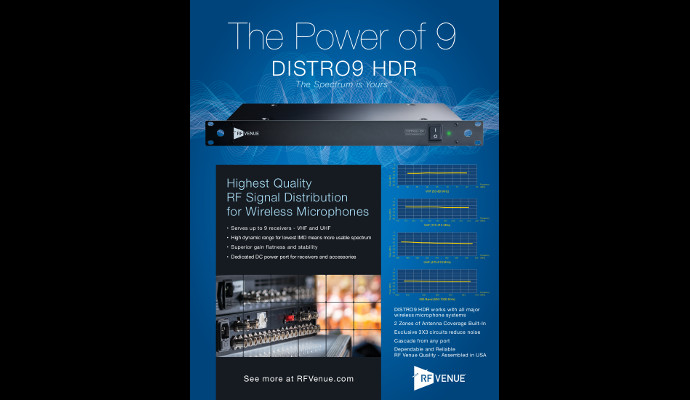The height and width of the screenshot is (400, 690).
Task: Select the "Dedicated DC power port" bullet
Action: click(x=293, y=257)
